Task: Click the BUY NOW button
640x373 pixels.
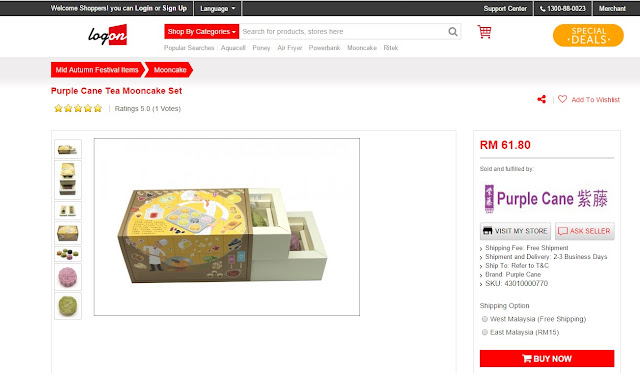Action: (x=547, y=359)
